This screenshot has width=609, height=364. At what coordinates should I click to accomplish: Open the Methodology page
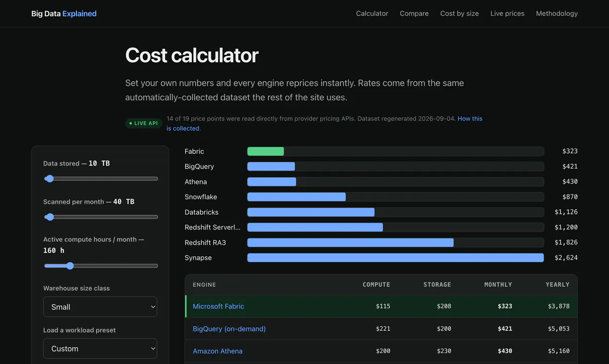click(557, 13)
